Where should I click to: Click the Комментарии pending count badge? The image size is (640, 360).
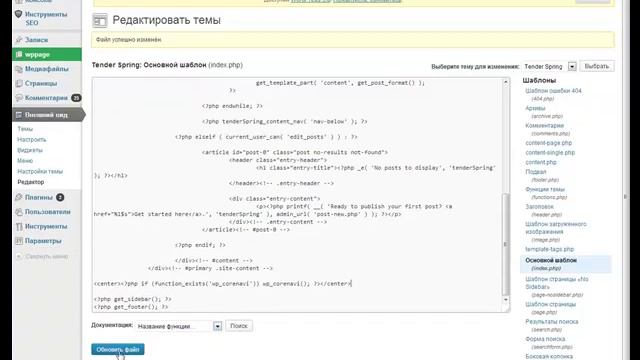point(76,98)
